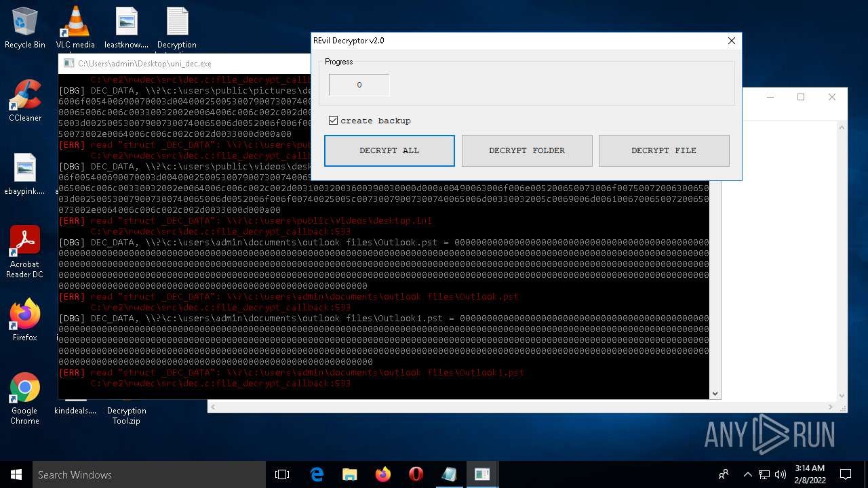This screenshot has width=868, height=488.
Task: Toggle the create backup checkbox
Action: tap(333, 121)
